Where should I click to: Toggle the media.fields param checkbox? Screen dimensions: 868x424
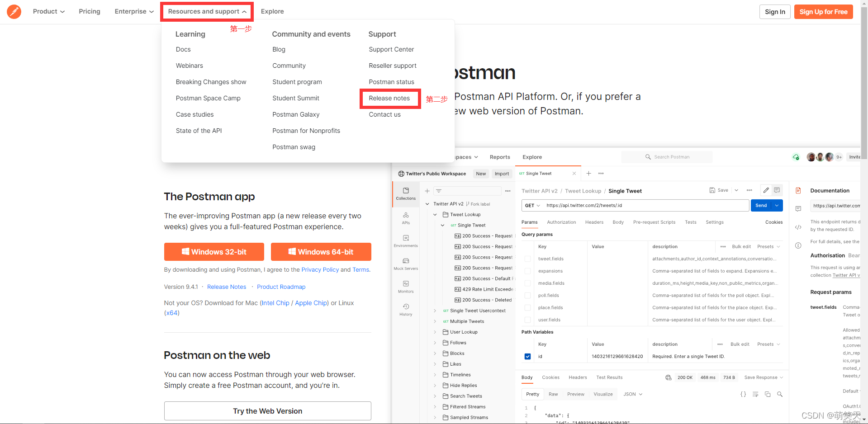pos(527,283)
